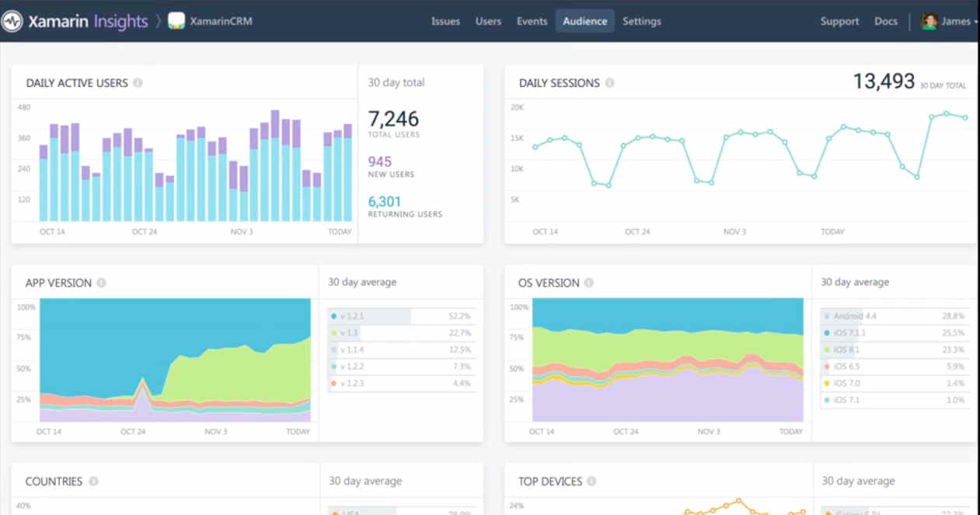Click the OS Version heading
Viewport: 980px width, 515px height.
click(549, 283)
